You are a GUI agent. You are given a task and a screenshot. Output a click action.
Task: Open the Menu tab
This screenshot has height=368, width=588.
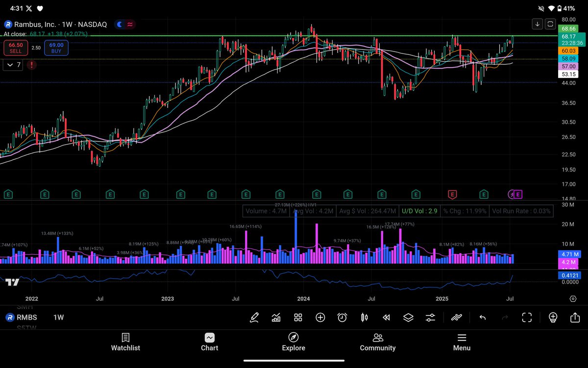(x=462, y=342)
